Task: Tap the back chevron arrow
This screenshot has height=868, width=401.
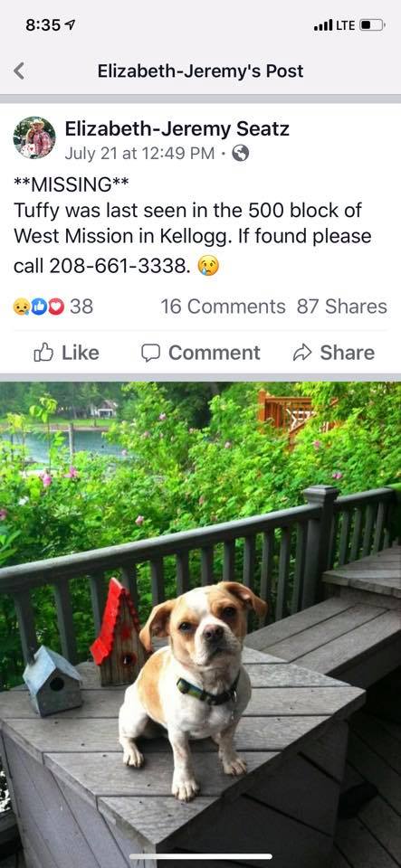Action: (x=19, y=71)
